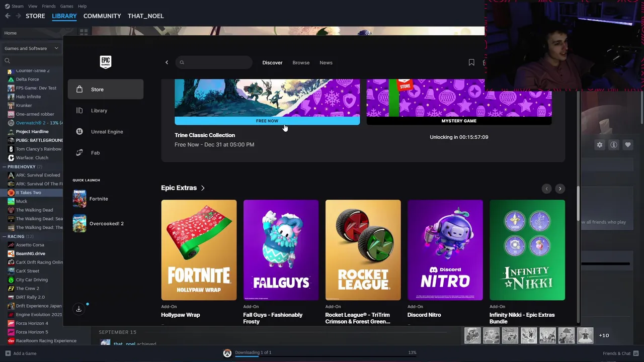Open the Epic wishlist bookmark icon
644x362 pixels.
pyautogui.click(x=471, y=62)
